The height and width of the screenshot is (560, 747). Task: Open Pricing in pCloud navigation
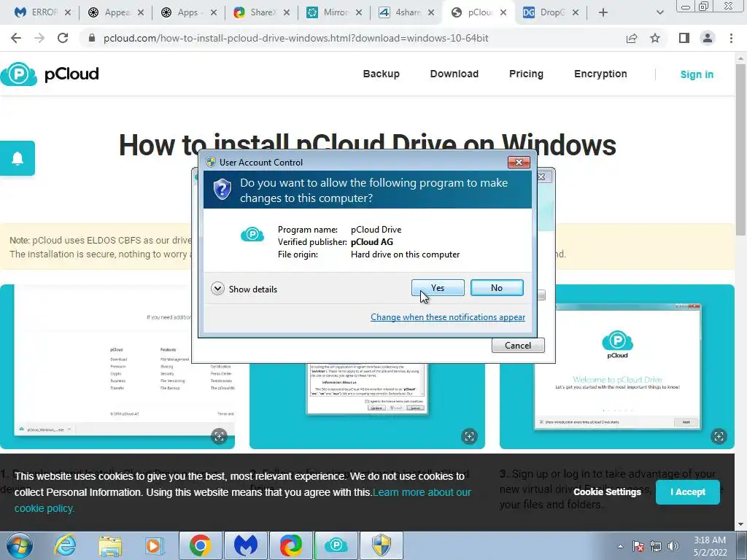[526, 74]
